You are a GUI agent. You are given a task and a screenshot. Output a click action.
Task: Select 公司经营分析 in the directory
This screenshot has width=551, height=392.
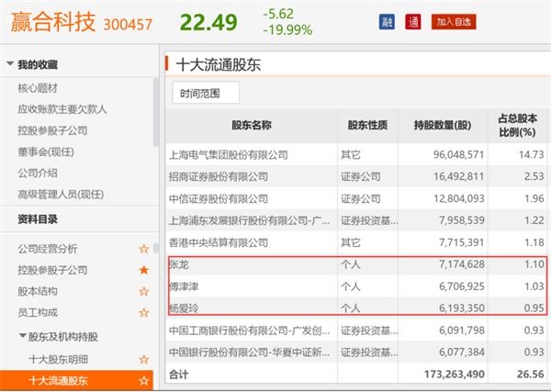[x=48, y=249]
